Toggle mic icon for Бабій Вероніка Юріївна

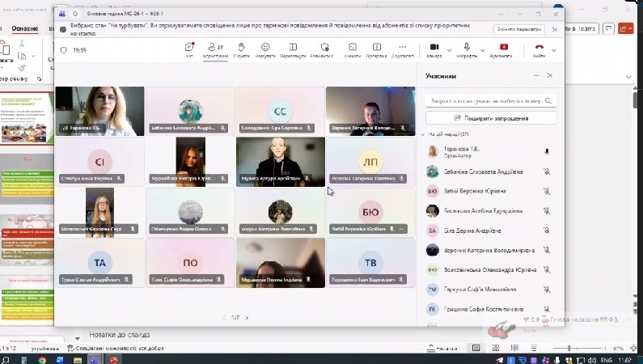click(547, 191)
